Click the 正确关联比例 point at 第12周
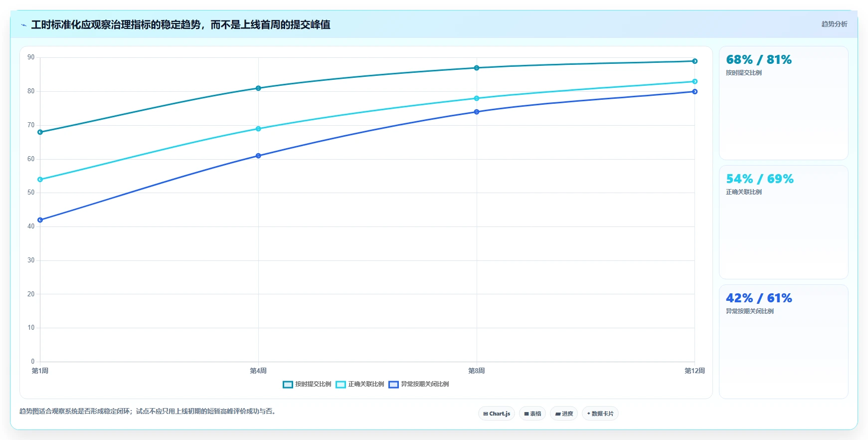 click(694, 81)
